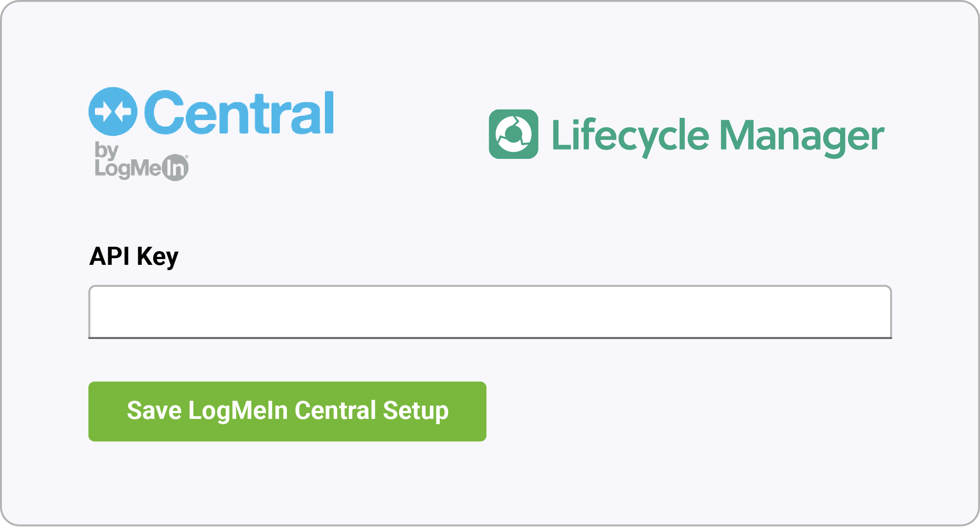
Task: Focus the API Key input field
Action: click(x=490, y=312)
